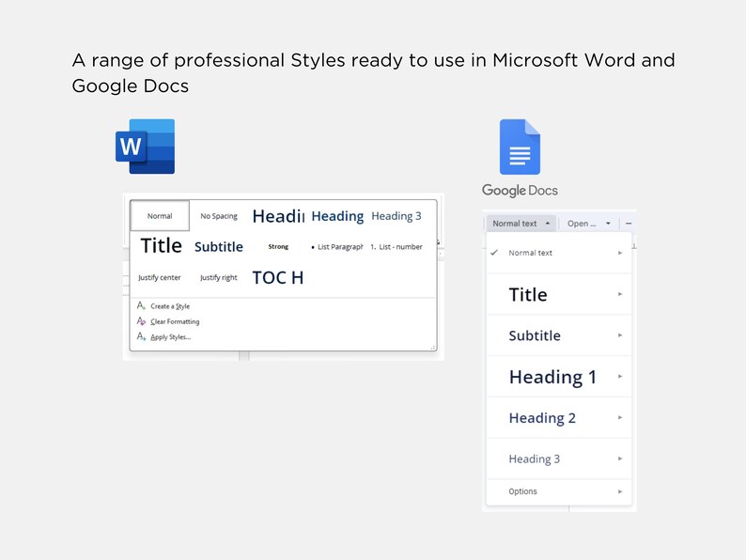
Task: Click the Google Docs logo icon
Action: [x=520, y=147]
